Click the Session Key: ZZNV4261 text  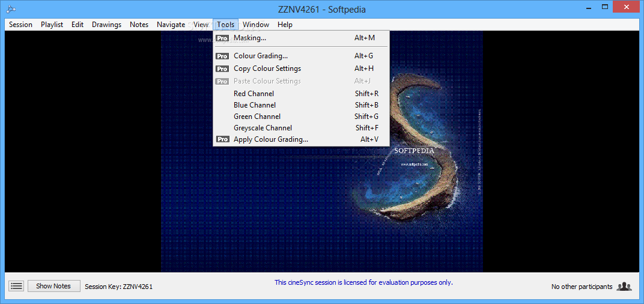[x=119, y=287]
